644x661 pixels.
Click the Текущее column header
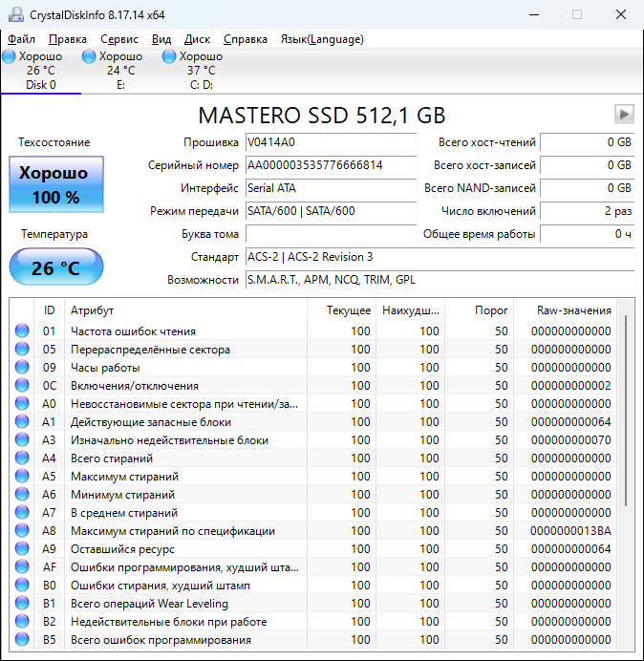click(x=342, y=310)
